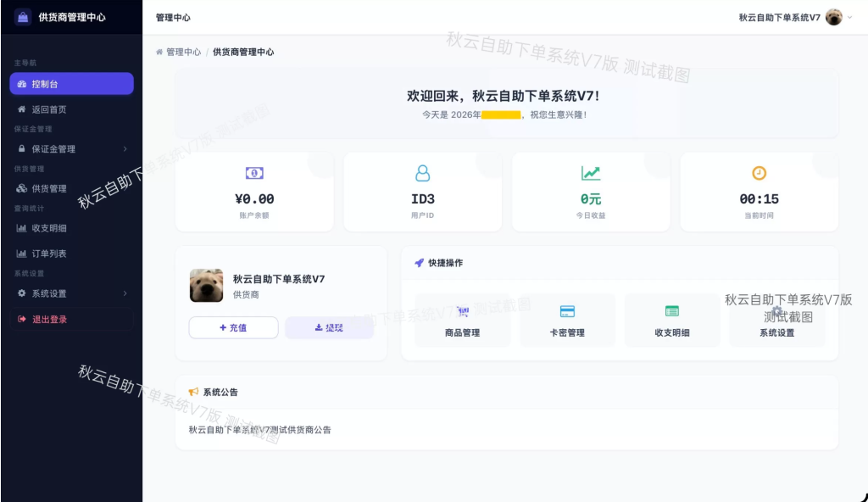Click the 秋云自助下单系统V7 username in the header
This screenshot has height=502, width=868.
click(x=780, y=17)
